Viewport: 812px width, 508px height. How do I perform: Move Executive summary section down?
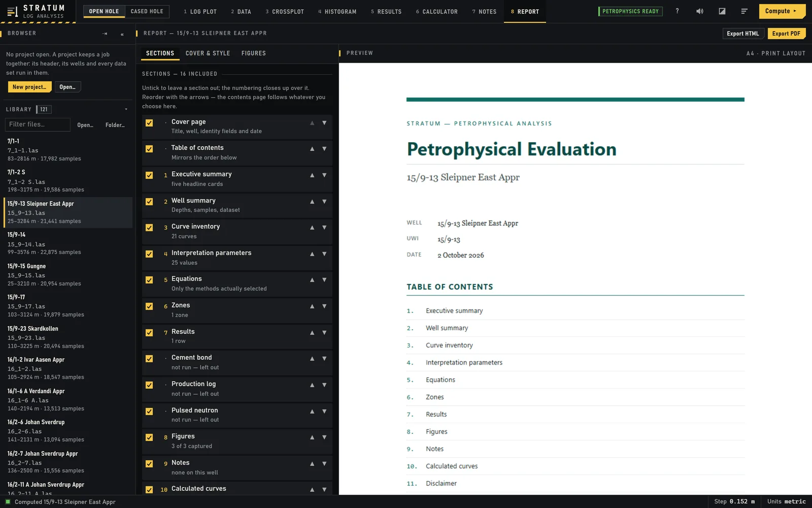[x=324, y=175]
